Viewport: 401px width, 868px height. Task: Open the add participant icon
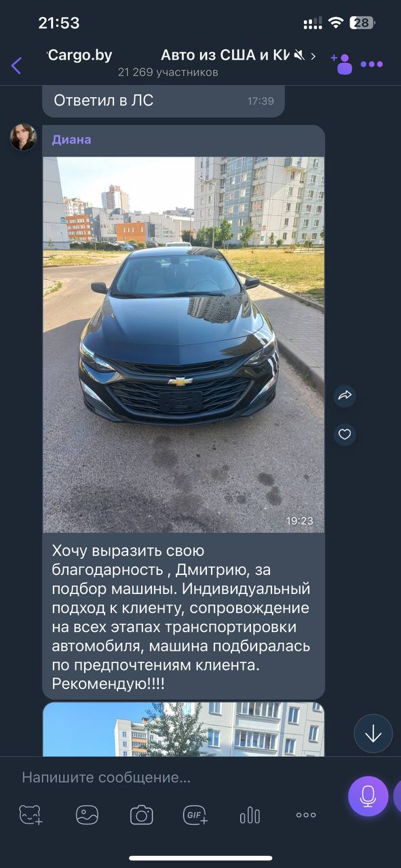[x=341, y=64]
